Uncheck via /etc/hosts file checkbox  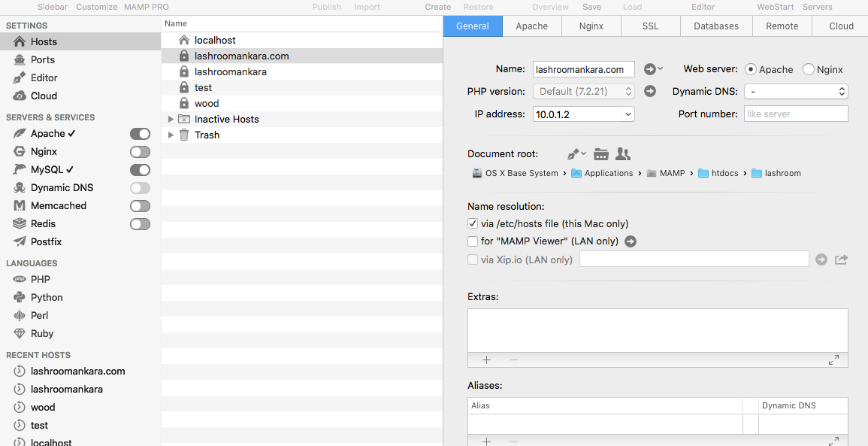pos(473,224)
